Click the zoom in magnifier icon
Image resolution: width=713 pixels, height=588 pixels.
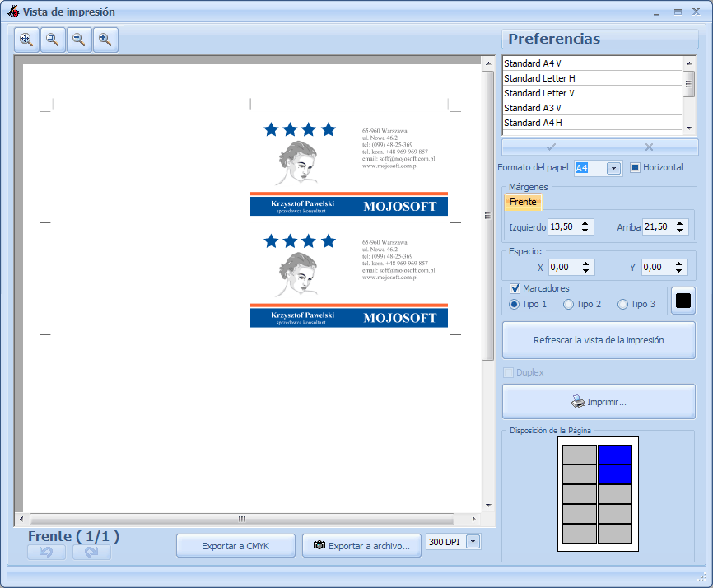tap(105, 40)
